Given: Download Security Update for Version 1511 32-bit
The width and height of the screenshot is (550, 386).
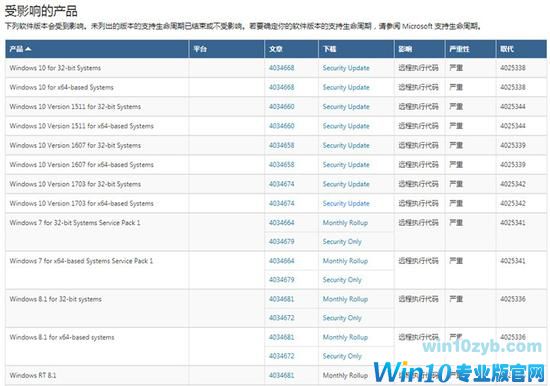Looking at the screenshot, I should coord(346,107).
